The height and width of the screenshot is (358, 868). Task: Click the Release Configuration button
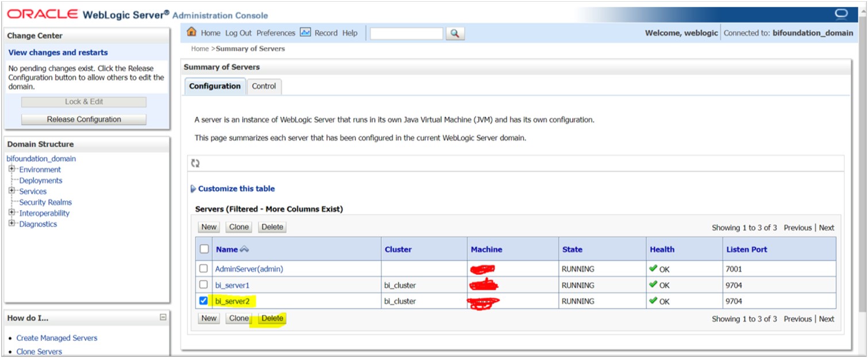(84, 120)
